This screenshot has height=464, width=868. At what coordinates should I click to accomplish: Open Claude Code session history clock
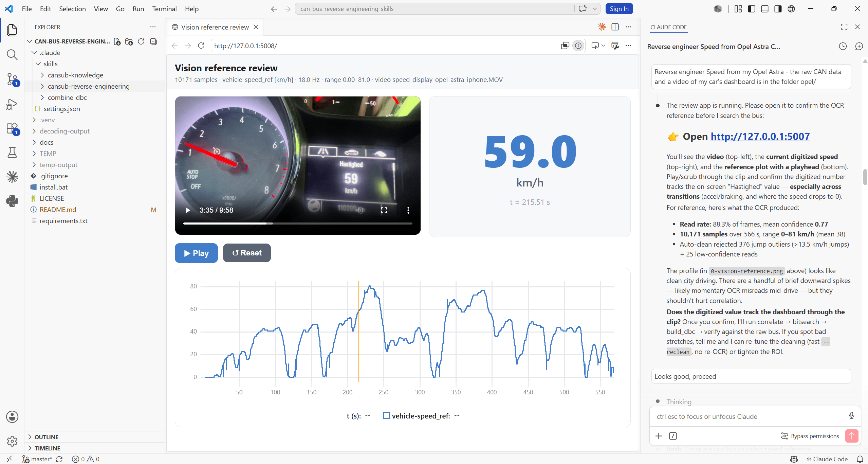[x=843, y=47]
